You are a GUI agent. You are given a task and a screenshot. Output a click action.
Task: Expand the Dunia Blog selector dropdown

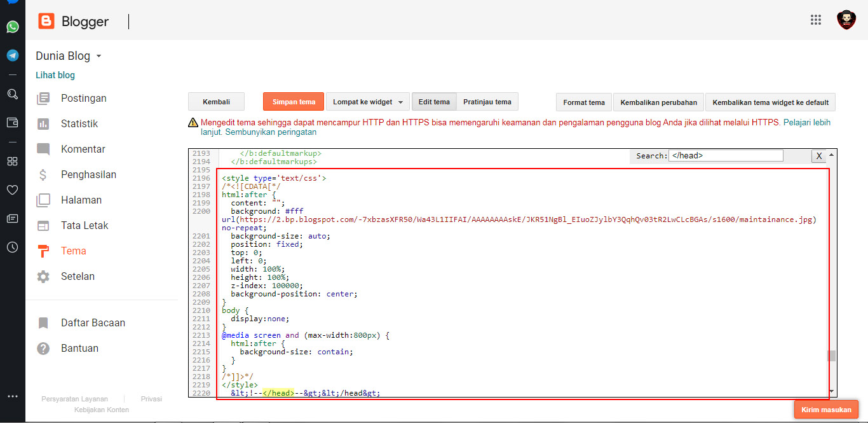[98, 56]
